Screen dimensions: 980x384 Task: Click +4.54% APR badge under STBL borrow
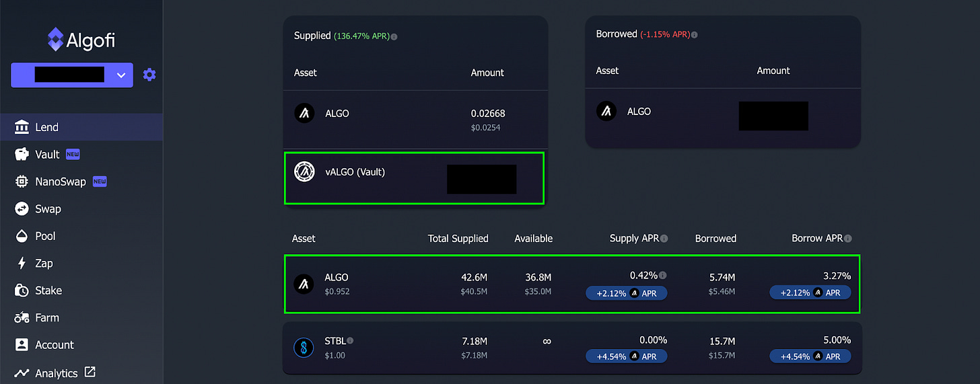(810, 356)
